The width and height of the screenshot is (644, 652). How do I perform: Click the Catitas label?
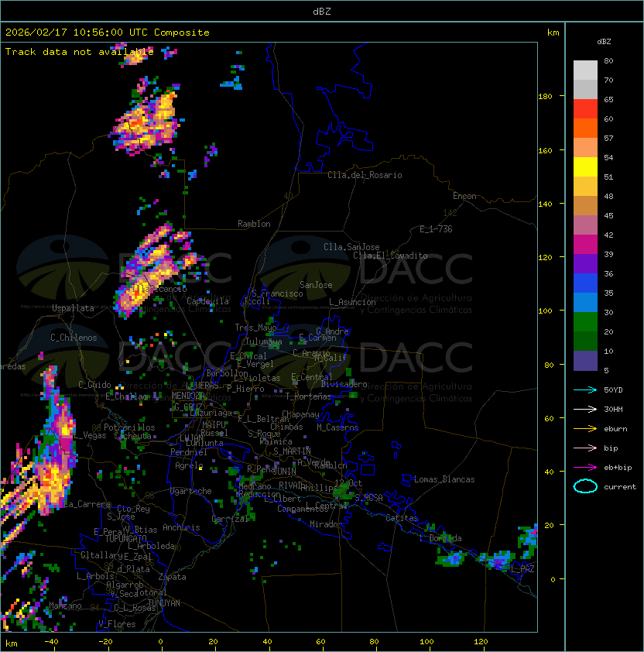click(402, 518)
